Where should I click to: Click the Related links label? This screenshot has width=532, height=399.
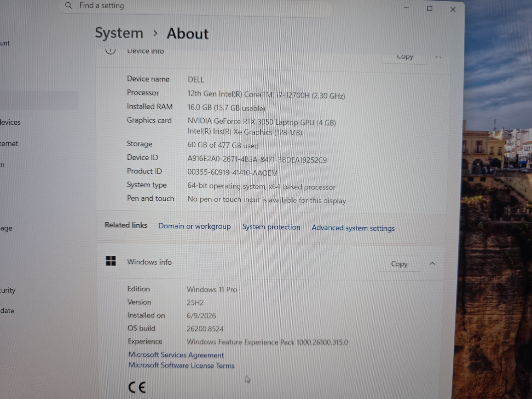[x=126, y=225]
